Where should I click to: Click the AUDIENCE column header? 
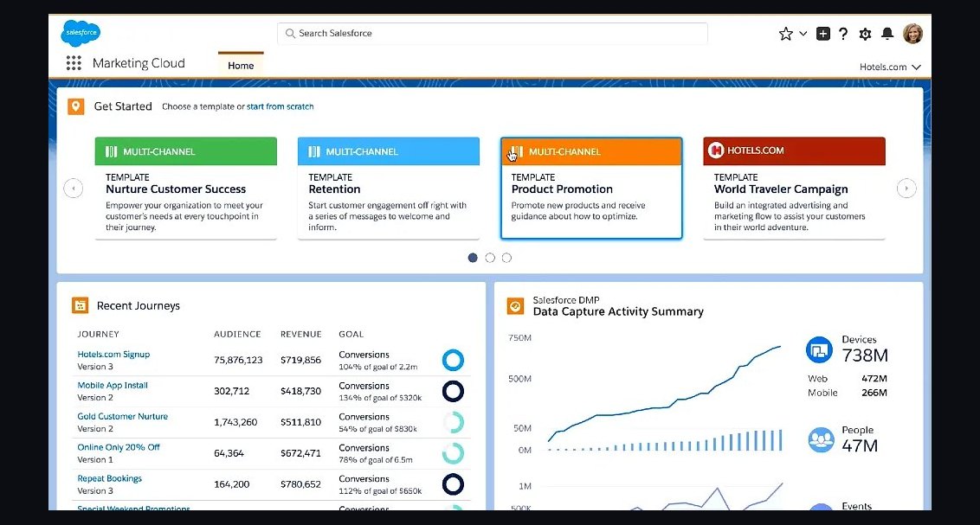coord(237,334)
